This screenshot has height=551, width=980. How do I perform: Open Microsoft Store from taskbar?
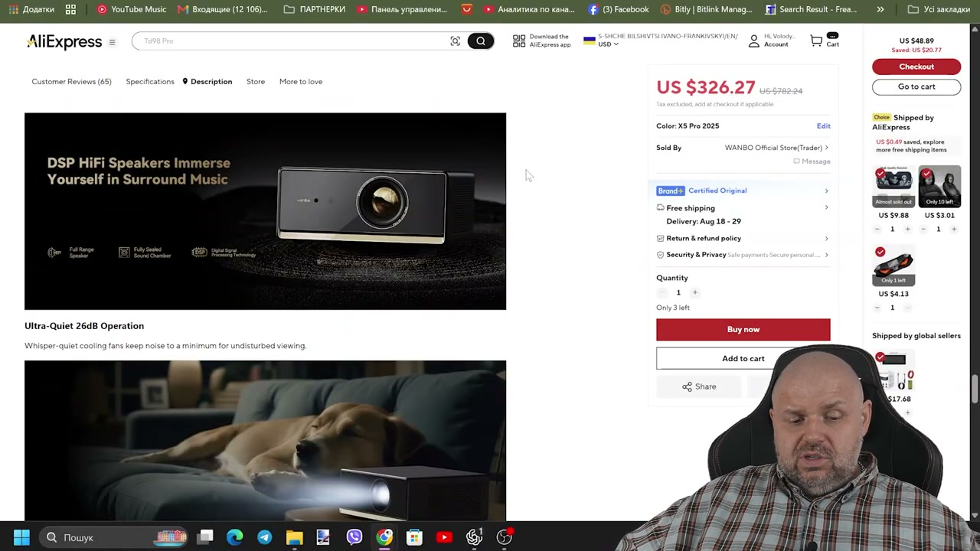[414, 537]
